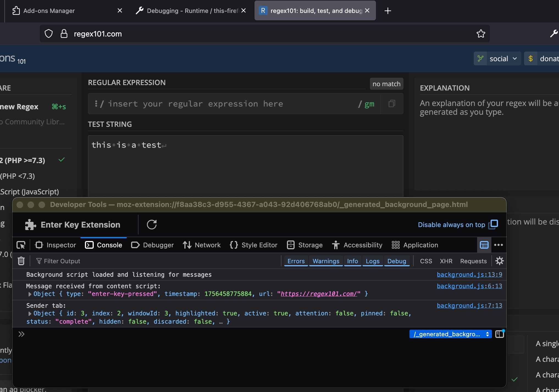The height and width of the screenshot is (392, 559).
Task: Open the Add-ons Manager browser tab
Action: point(49,11)
